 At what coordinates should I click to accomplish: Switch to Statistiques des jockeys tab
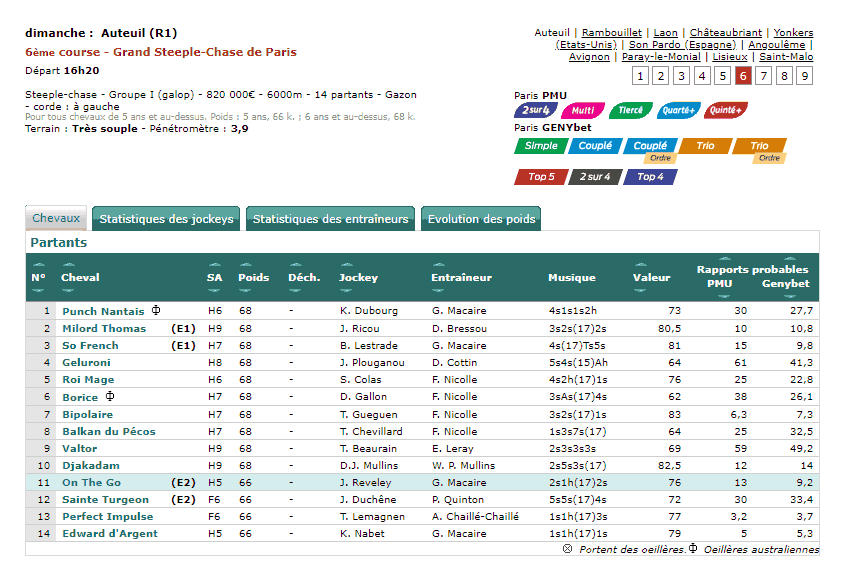[x=166, y=219]
